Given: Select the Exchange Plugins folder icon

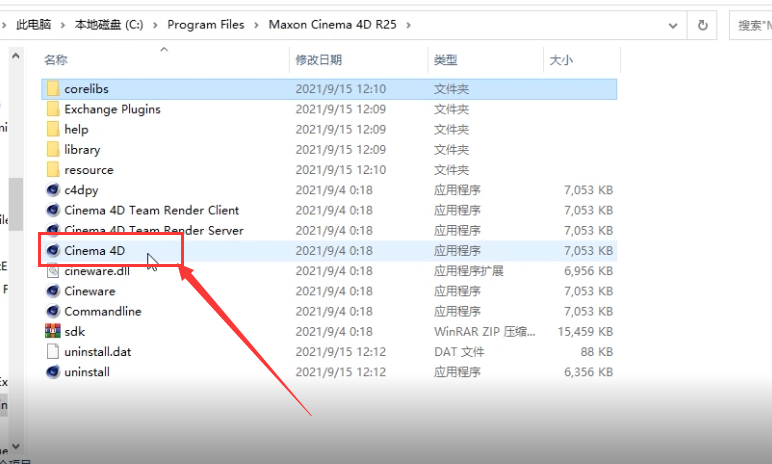Looking at the screenshot, I should (53, 109).
